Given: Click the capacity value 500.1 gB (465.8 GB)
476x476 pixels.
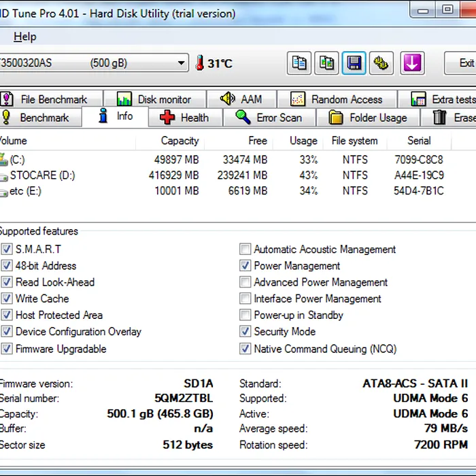Looking at the screenshot, I should point(160,413).
